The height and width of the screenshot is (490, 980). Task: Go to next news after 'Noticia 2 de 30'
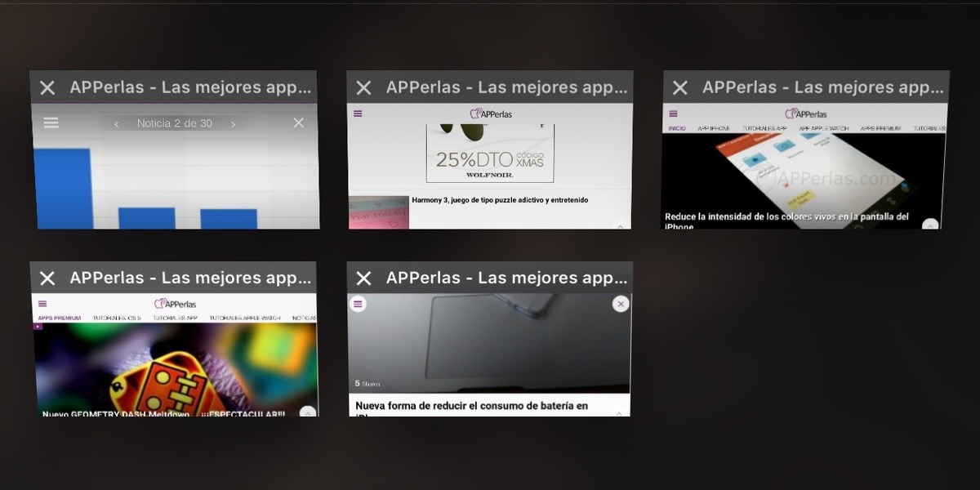[x=233, y=124]
